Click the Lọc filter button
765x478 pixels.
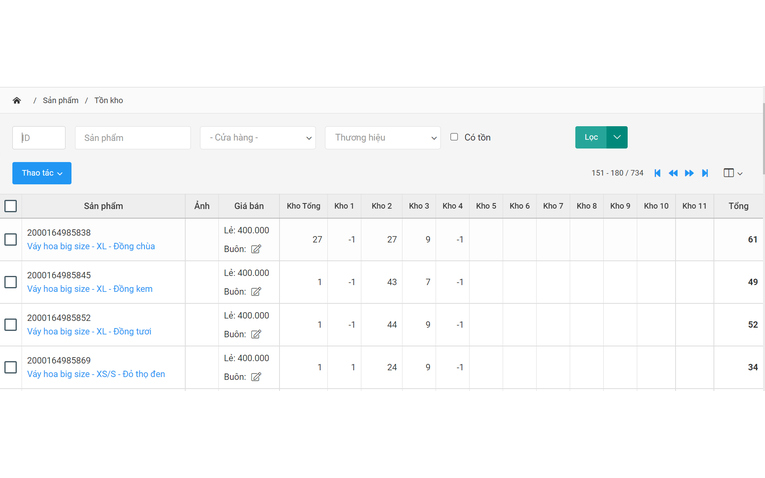[x=591, y=137]
